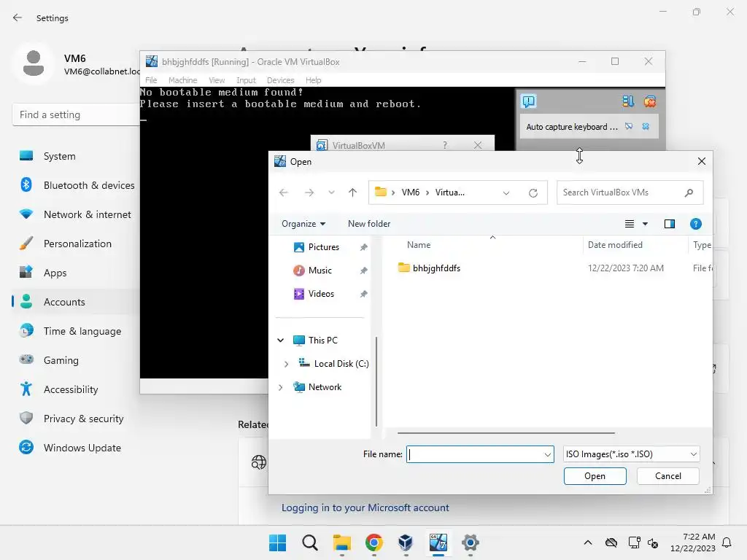Click VM6 in the address breadcrumb
Image resolution: width=747 pixels, height=560 pixels.
[410, 192]
